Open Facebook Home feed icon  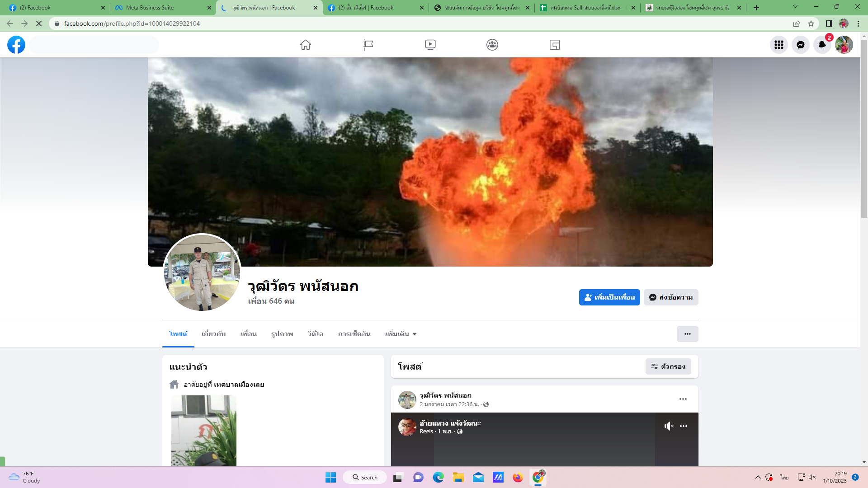point(306,45)
